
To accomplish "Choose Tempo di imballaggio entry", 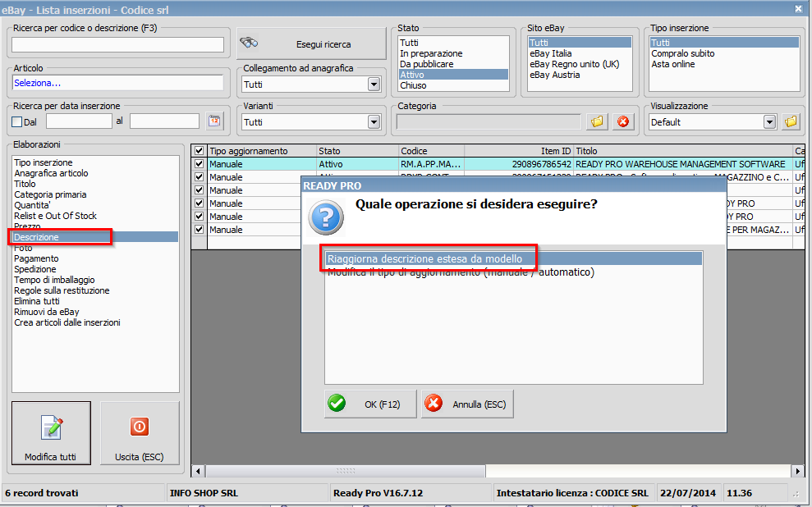I will 95,280.
